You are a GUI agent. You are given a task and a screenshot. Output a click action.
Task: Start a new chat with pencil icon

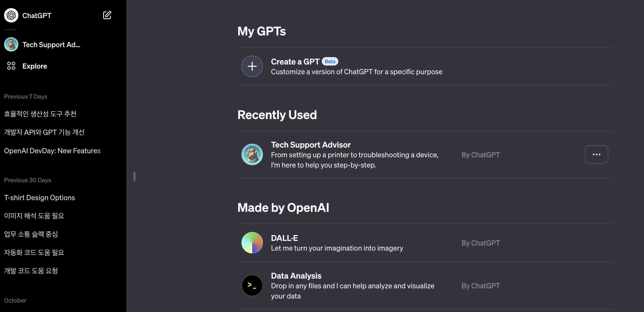tap(107, 15)
